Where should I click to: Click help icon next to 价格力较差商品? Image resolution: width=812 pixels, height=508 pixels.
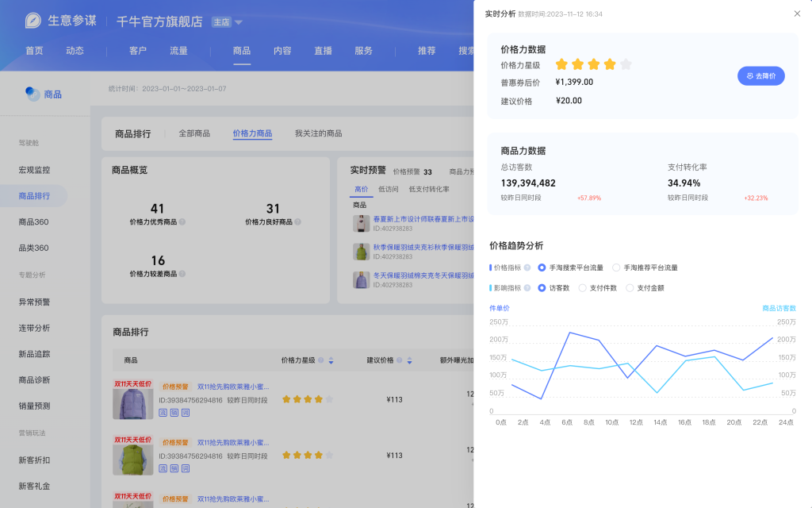point(182,274)
